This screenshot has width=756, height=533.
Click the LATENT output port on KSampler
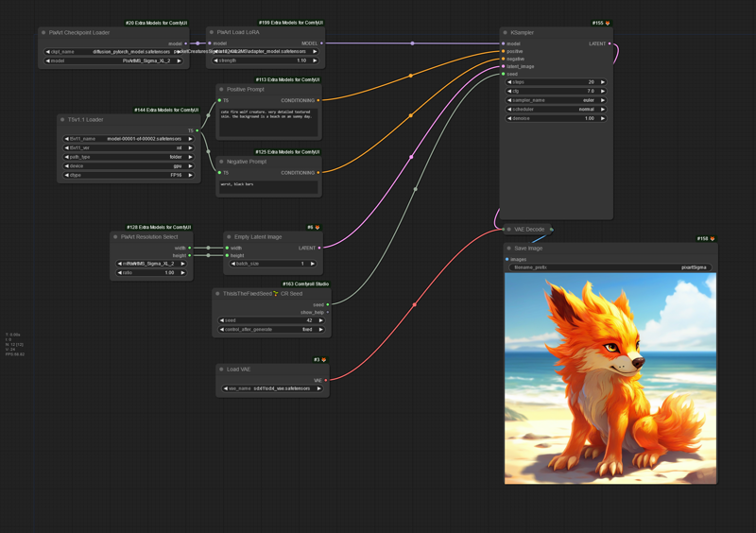coord(610,43)
